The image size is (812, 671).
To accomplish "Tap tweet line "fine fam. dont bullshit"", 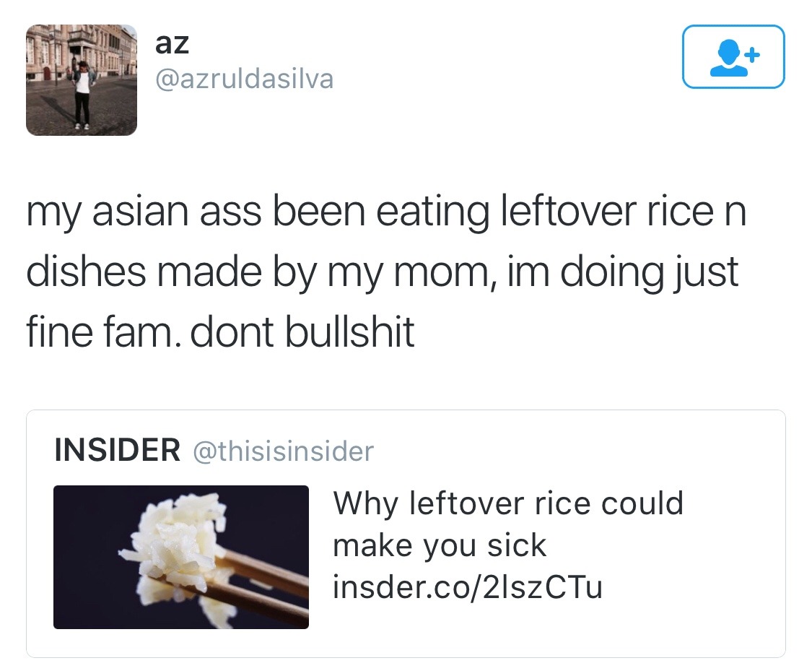I will tap(220, 332).
